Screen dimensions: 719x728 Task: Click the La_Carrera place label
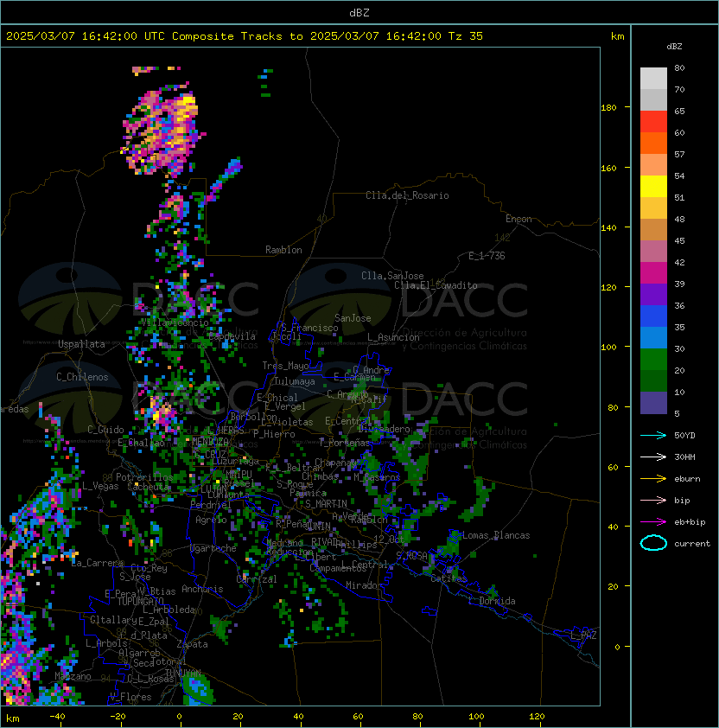click(98, 563)
